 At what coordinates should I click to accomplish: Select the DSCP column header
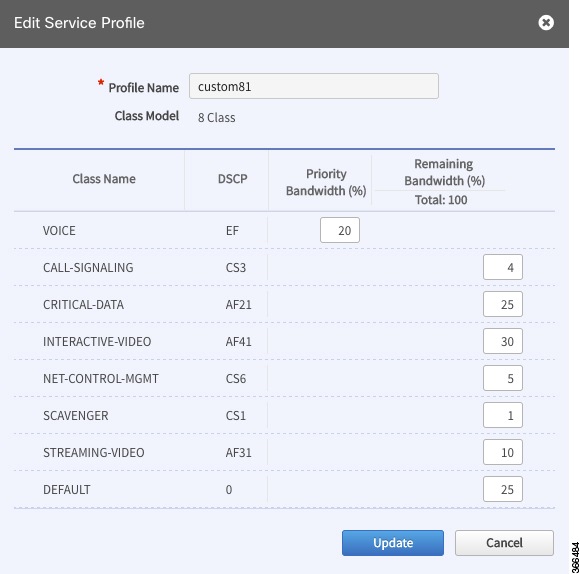coord(232,179)
